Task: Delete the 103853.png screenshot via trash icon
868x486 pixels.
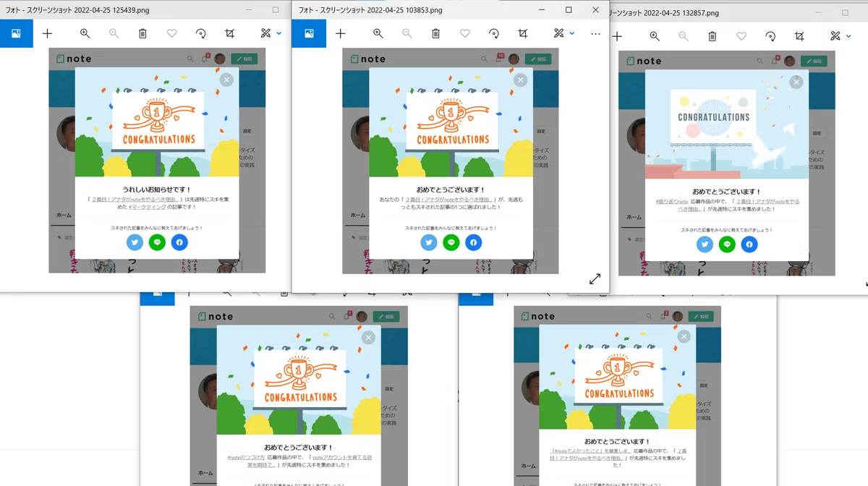Action: [x=435, y=33]
